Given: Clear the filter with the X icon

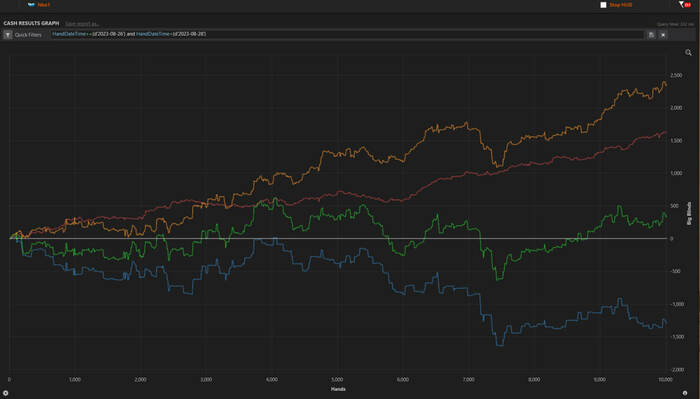Looking at the screenshot, I should (663, 35).
